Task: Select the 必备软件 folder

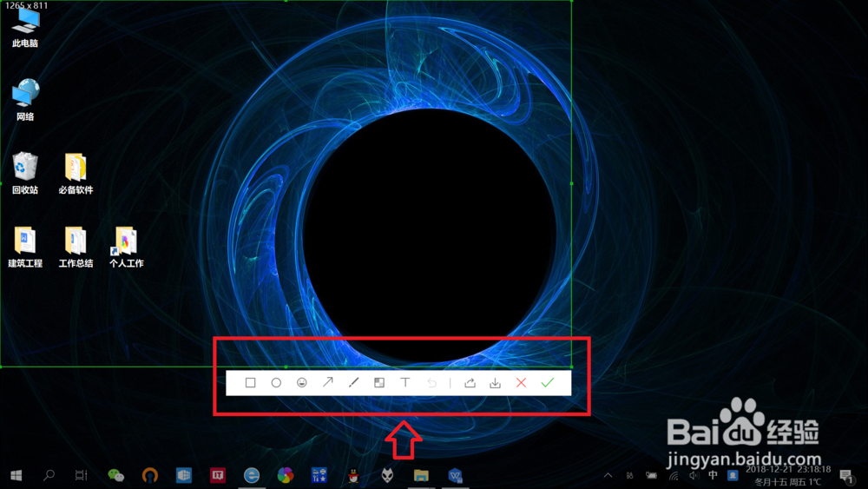Action: click(76, 174)
